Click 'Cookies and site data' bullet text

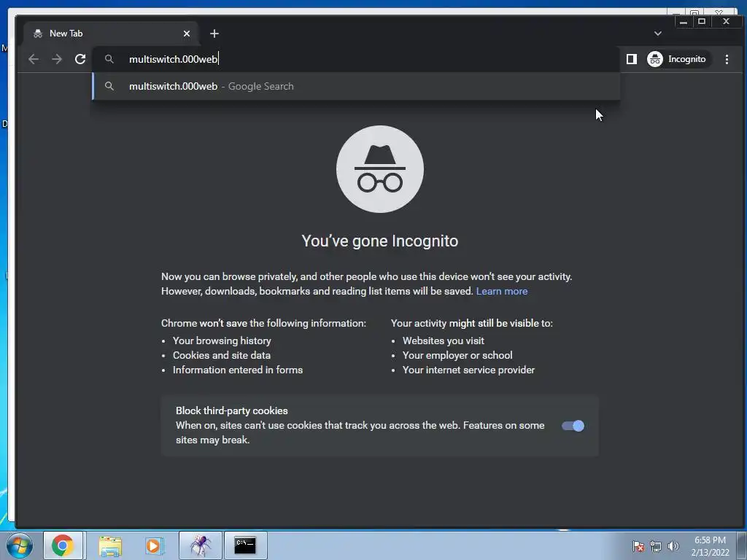click(222, 355)
